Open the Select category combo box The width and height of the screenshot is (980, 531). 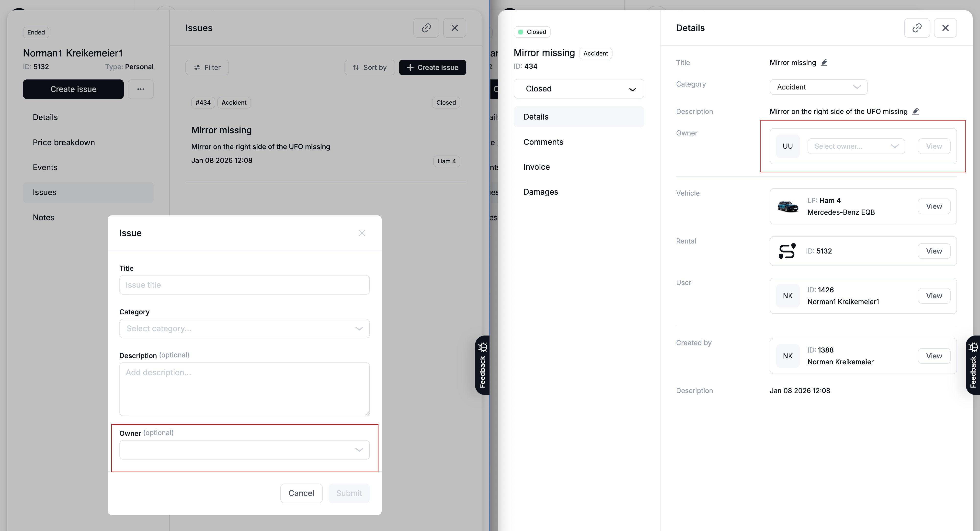pos(244,328)
